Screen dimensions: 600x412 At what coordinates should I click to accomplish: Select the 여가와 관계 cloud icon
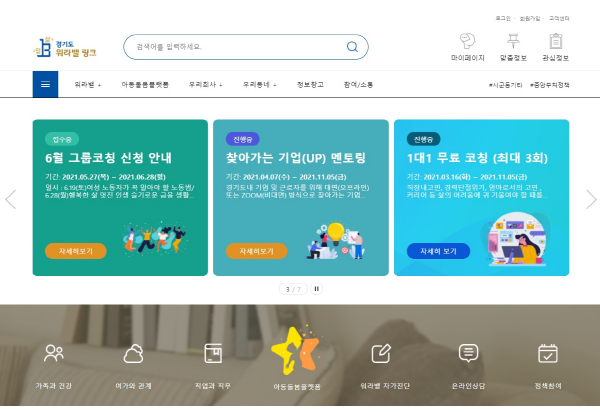pos(134,353)
